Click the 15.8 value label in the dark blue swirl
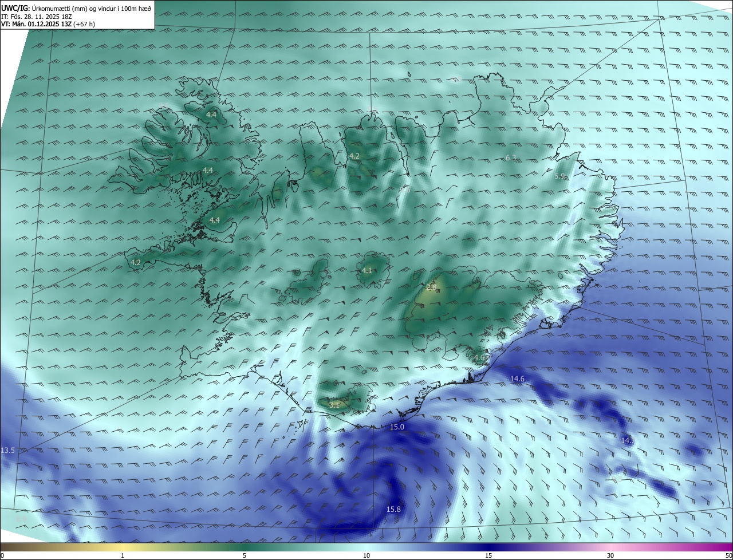This screenshot has width=733, height=560. point(393,510)
